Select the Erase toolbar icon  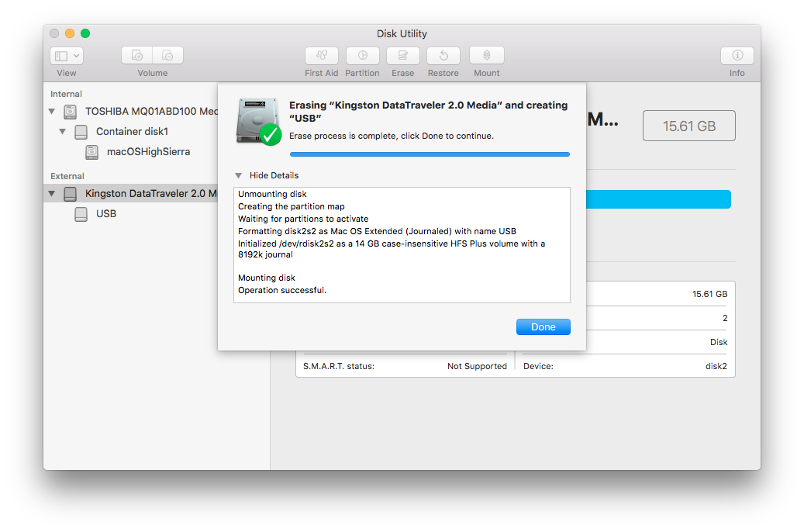(403, 55)
